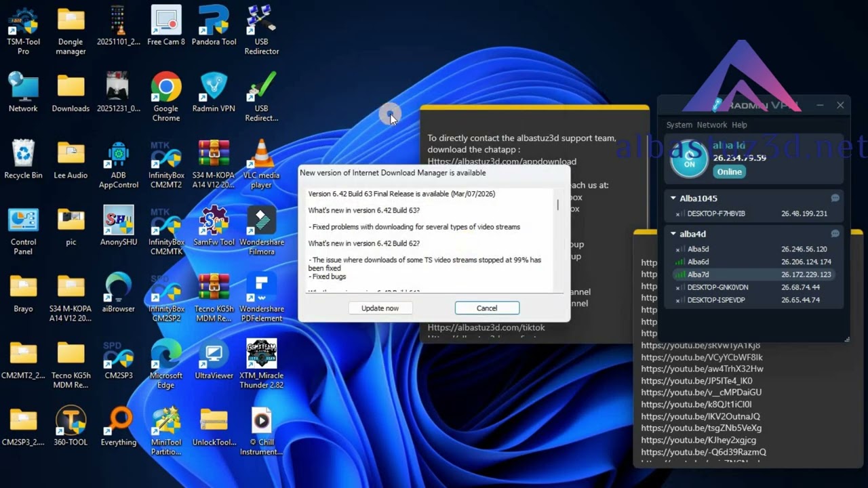This screenshot has height=488, width=868.
Task: Open the Recycle Bin
Action: click(x=23, y=159)
